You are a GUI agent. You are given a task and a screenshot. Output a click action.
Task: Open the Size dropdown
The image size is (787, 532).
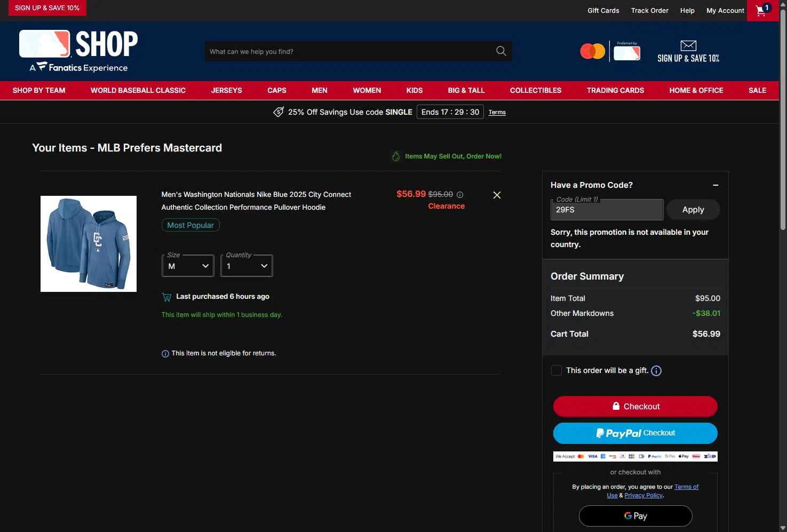click(188, 266)
